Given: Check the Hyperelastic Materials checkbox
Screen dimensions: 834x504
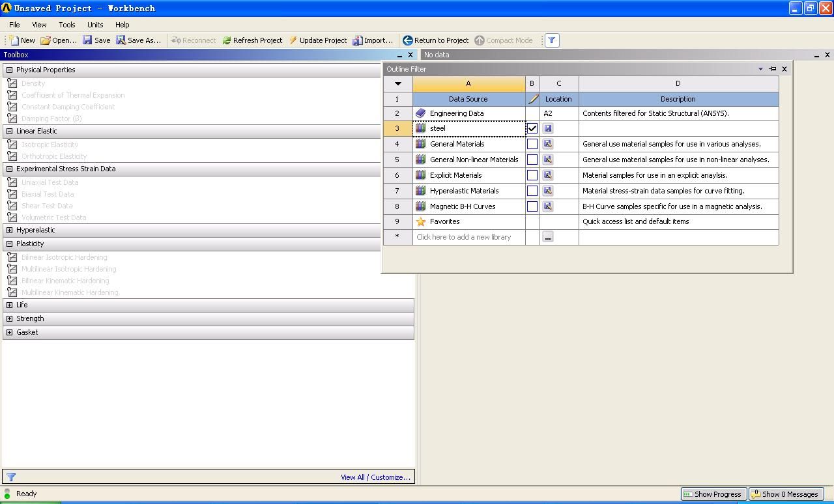Looking at the screenshot, I should click(x=532, y=191).
